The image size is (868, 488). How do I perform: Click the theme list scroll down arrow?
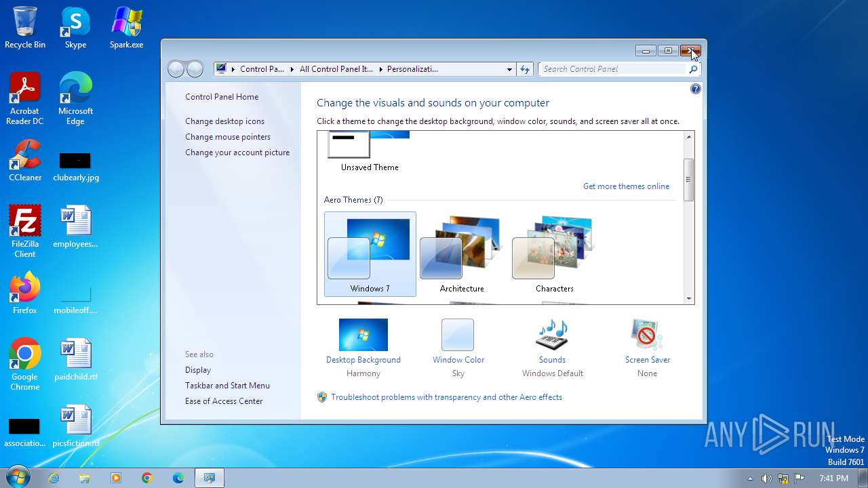pos(689,299)
